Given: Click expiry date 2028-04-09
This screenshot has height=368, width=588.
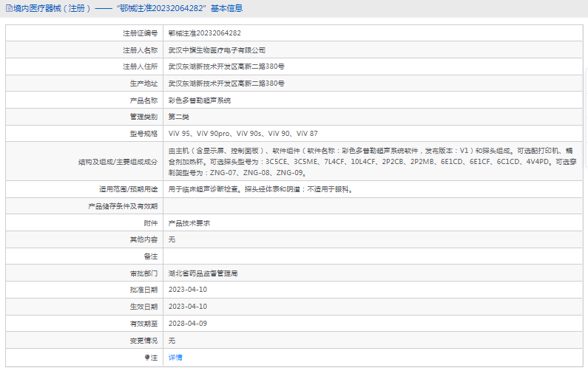Looking at the screenshot, I should [188, 324].
